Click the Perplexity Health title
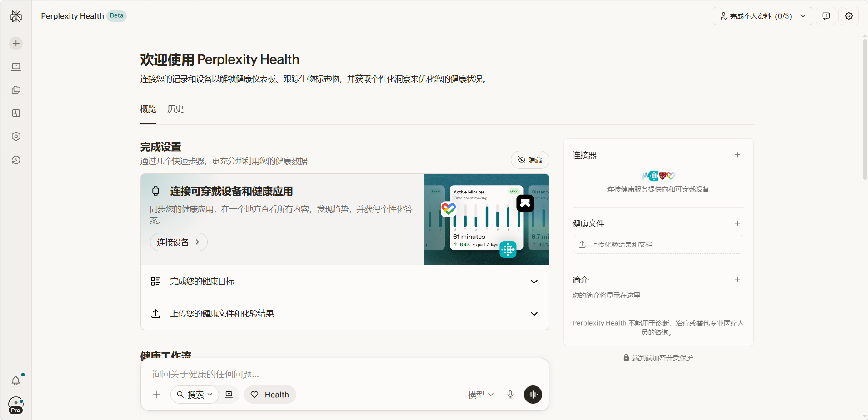The width and height of the screenshot is (868, 420). tap(72, 16)
